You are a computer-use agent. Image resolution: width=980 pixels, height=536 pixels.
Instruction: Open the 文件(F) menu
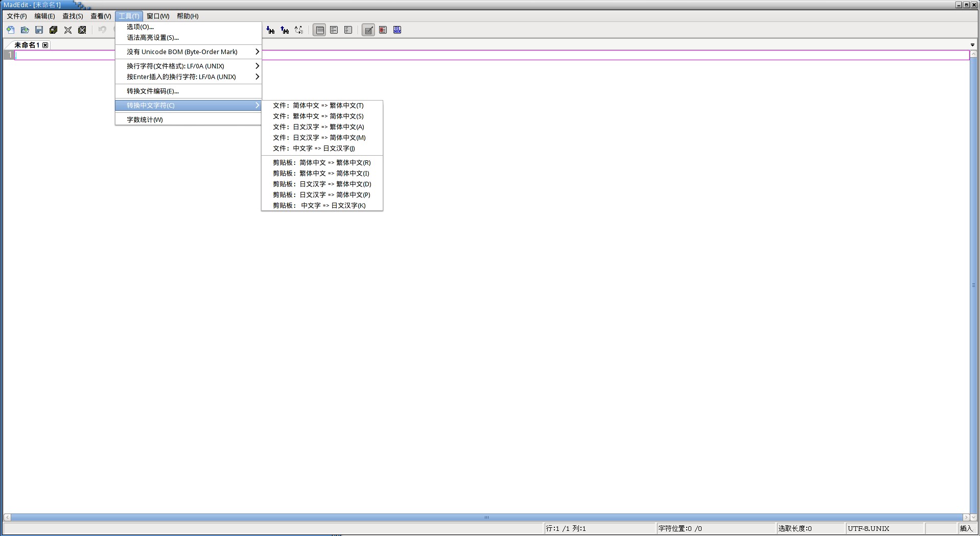click(17, 16)
